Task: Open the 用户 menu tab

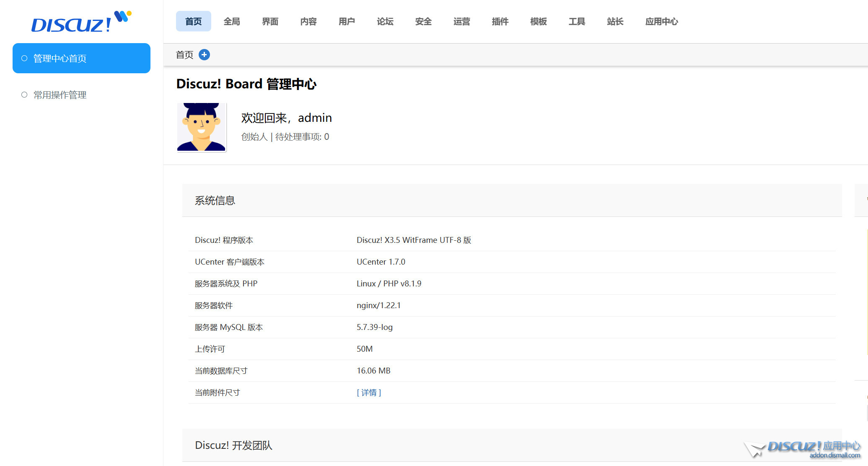Action: pos(347,21)
